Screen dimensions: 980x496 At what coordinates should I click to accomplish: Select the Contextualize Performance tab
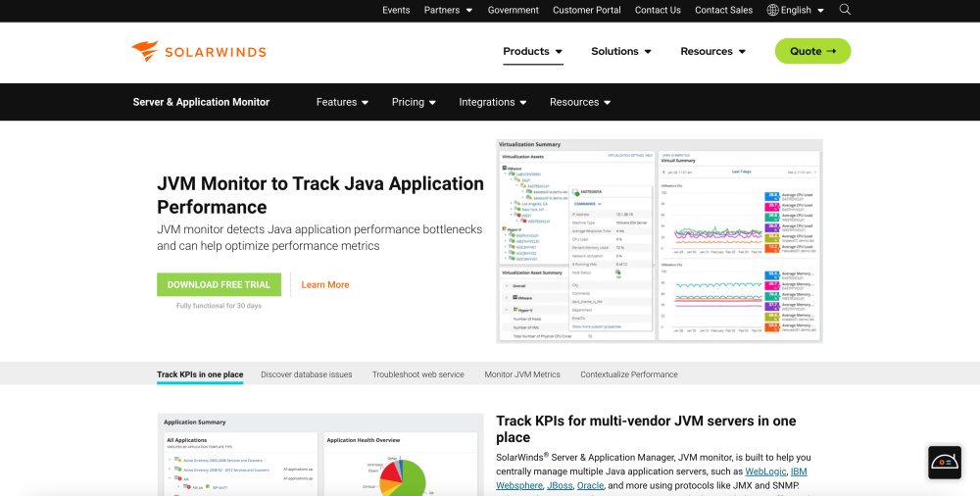[628, 374]
